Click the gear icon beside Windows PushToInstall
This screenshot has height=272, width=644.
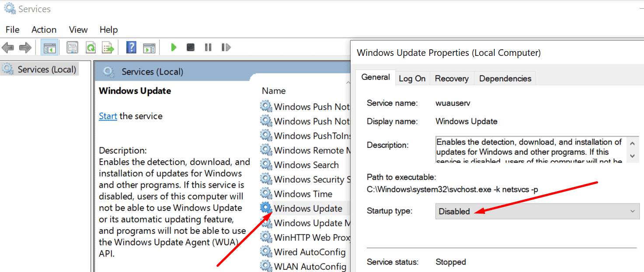pyautogui.click(x=266, y=135)
